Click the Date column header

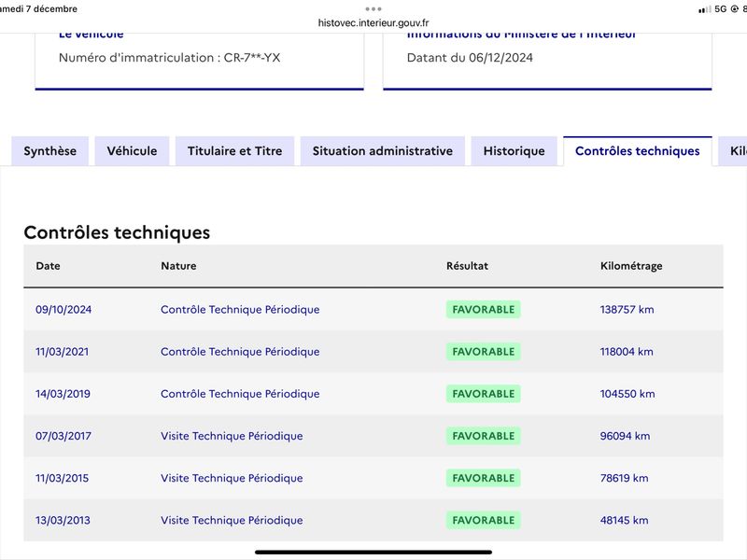(x=49, y=266)
